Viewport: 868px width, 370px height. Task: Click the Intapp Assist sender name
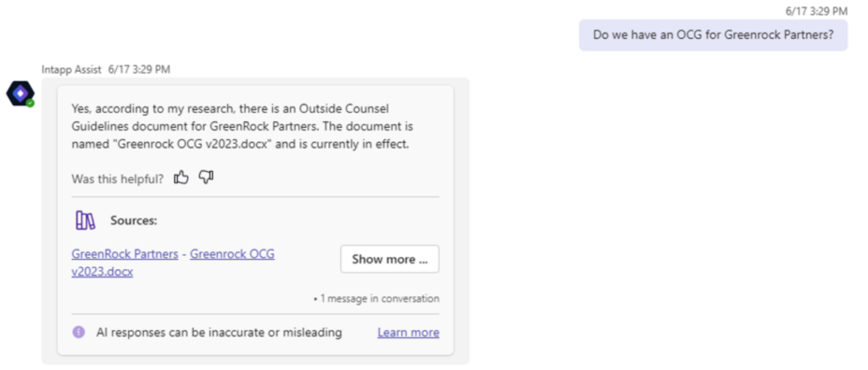pyautogui.click(x=72, y=69)
